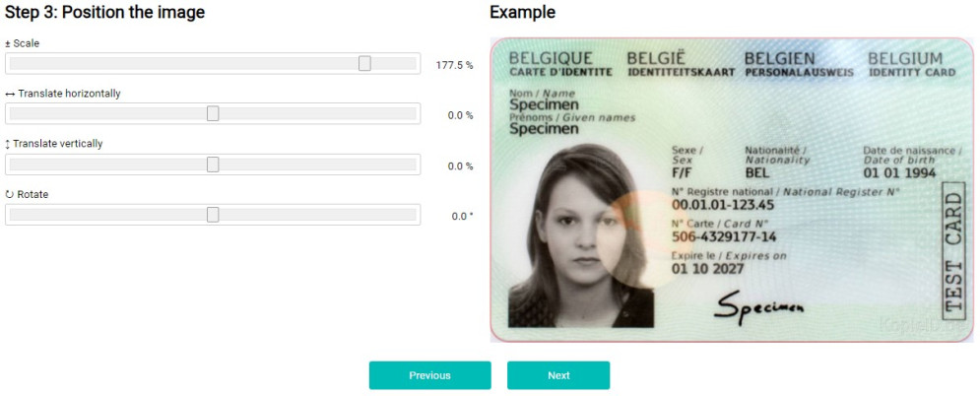Click the Translate horizontally slider handle
The image size is (980, 396).
point(213,113)
